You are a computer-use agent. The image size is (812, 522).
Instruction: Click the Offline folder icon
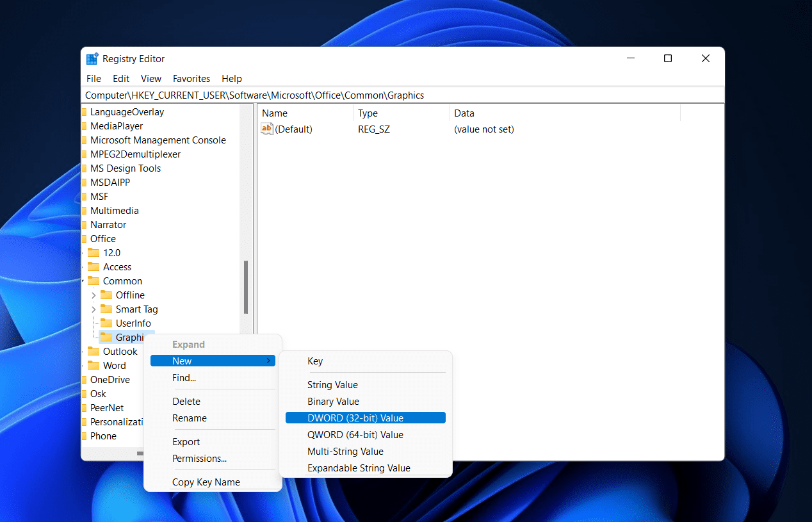coord(106,295)
